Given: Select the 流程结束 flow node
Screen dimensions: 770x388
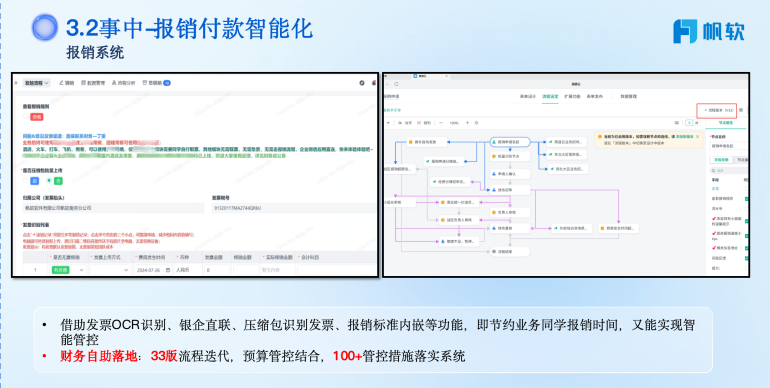Looking at the screenshot, I should pos(510,251).
